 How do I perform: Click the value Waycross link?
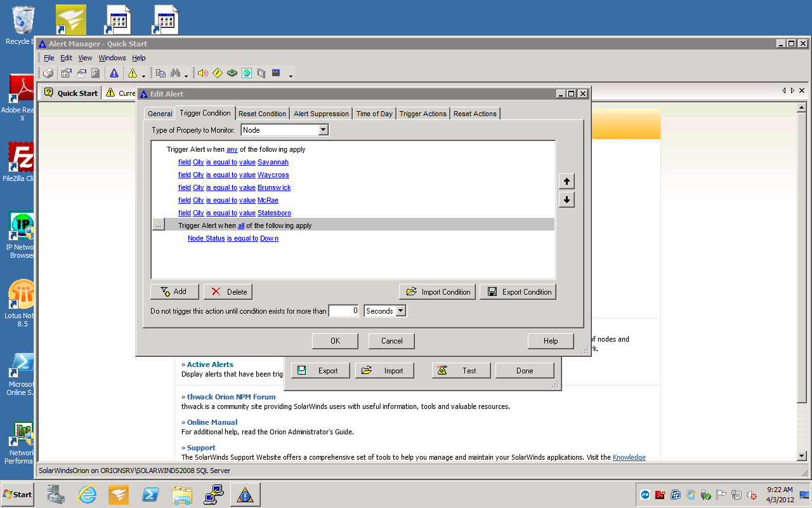pyautogui.click(x=273, y=175)
